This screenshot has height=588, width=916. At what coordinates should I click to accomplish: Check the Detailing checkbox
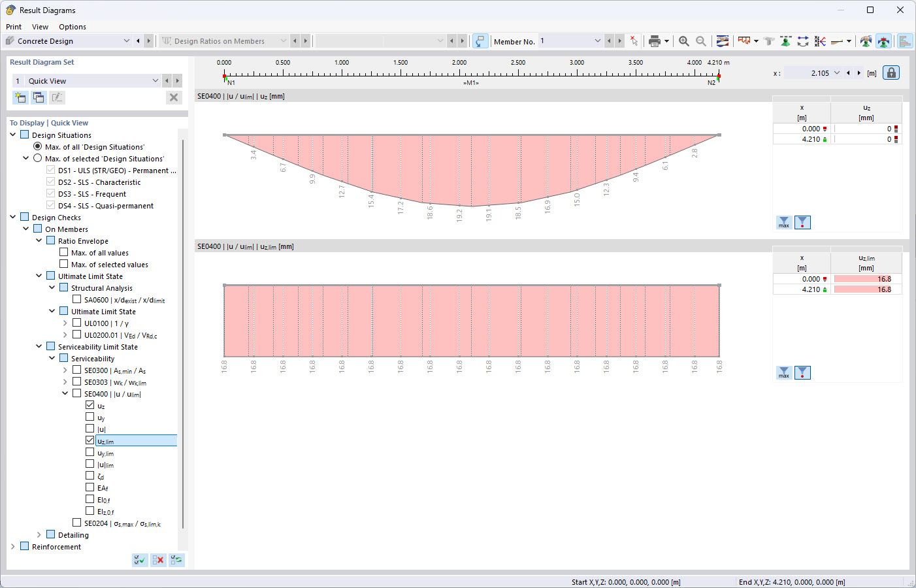pyautogui.click(x=51, y=534)
